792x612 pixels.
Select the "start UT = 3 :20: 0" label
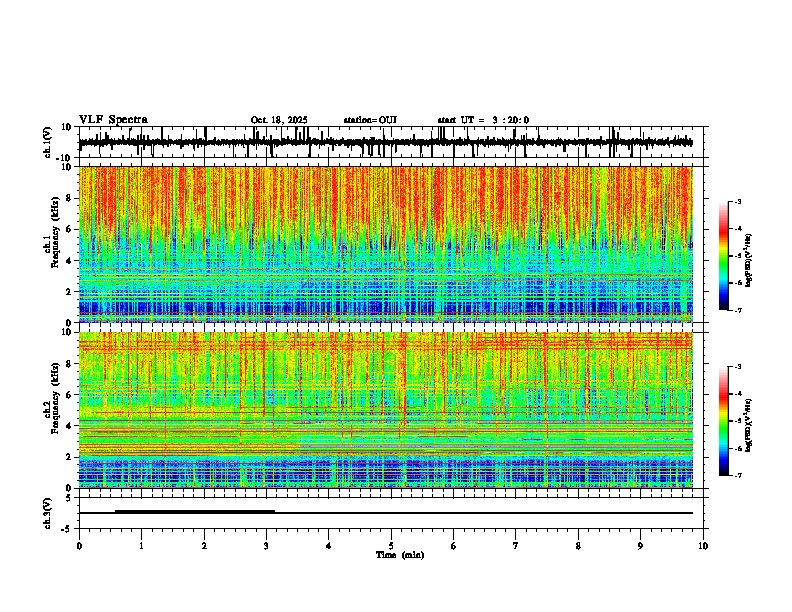[x=483, y=120]
